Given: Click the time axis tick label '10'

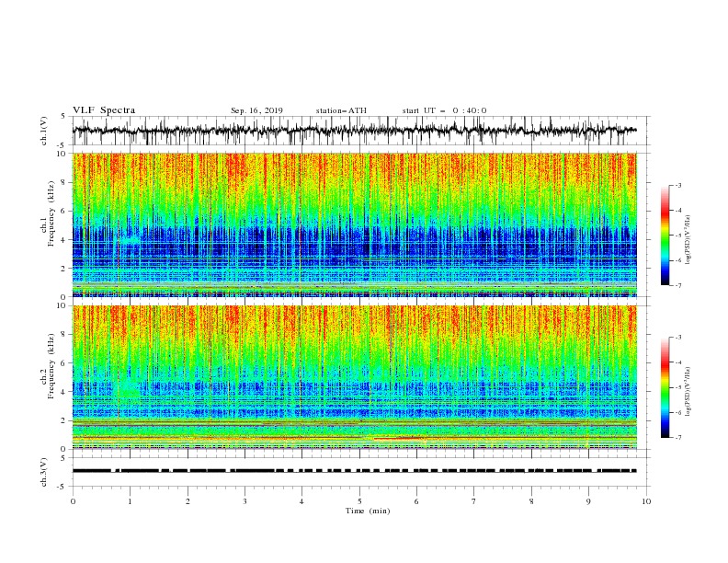Looking at the screenshot, I should coord(646,501).
